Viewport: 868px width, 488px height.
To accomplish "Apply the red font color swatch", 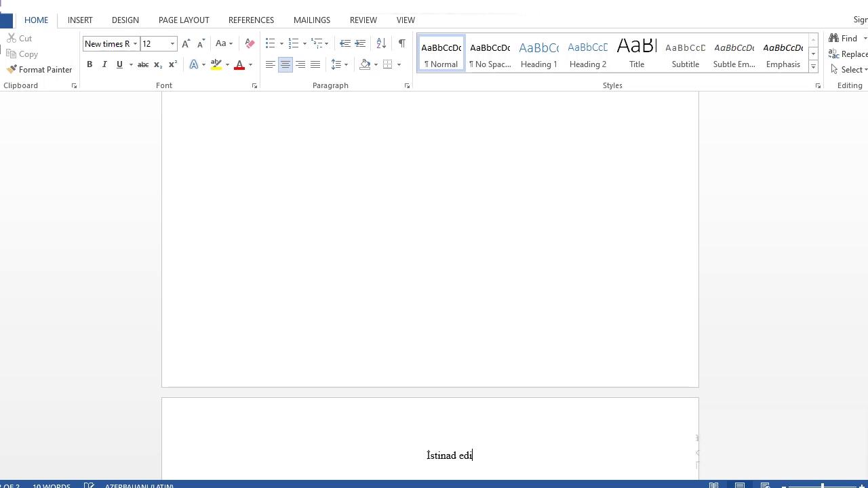I will pyautogui.click(x=239, y=65).
